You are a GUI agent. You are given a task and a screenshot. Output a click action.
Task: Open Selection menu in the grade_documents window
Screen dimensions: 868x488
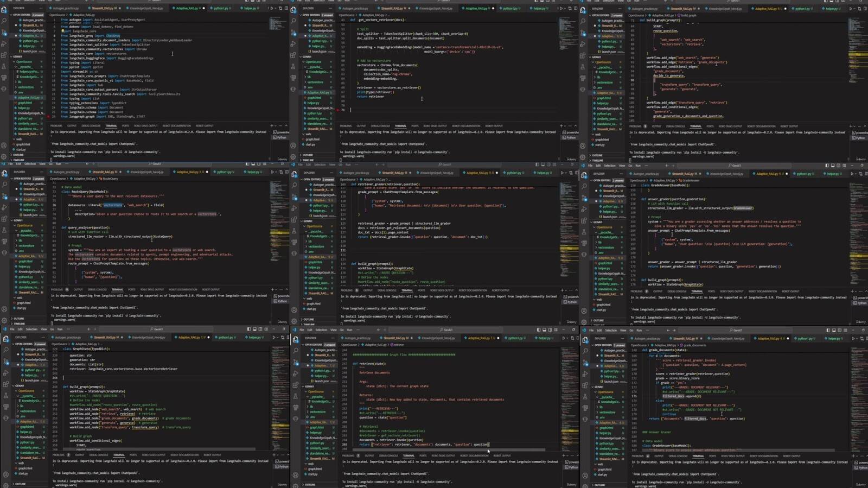pyautogui.click(x=611, y=330)
